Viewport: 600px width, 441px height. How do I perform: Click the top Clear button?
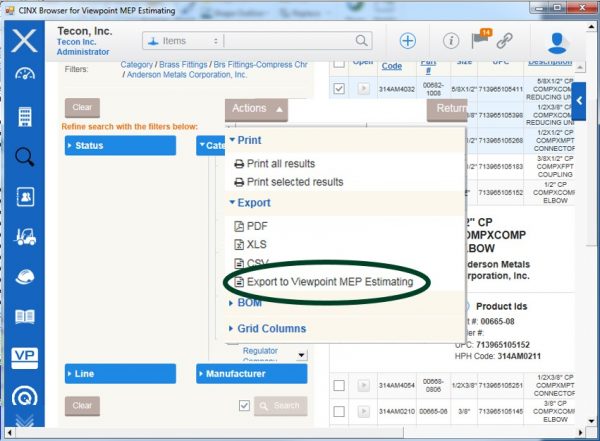(x=82, y=108)
